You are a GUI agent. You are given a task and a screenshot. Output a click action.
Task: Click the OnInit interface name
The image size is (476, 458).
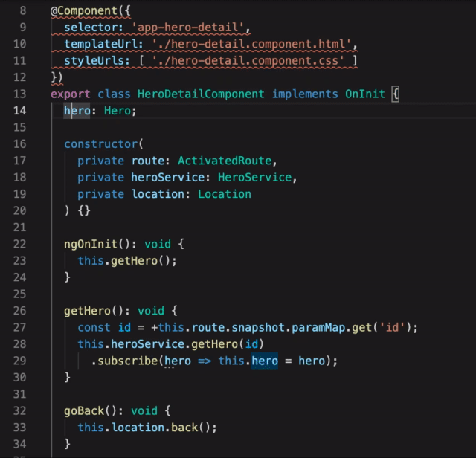pos(365,94)
